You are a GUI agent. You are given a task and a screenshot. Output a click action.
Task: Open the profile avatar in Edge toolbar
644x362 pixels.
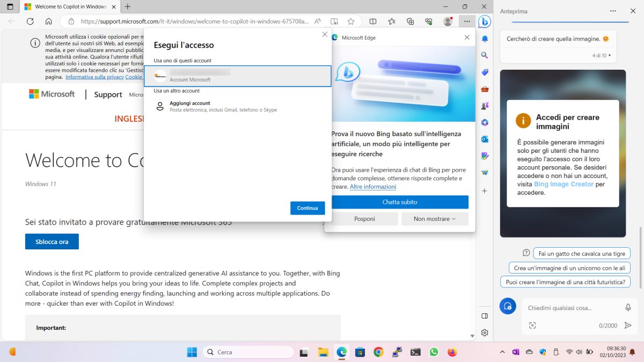pyautogui.click(x=448, y=21)
